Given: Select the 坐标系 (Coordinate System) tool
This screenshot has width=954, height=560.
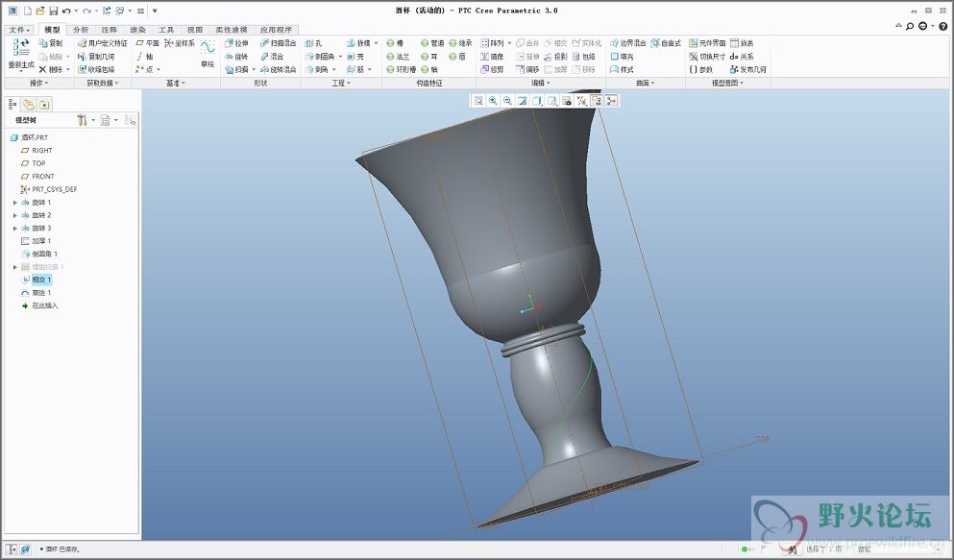Looking at the screenshot, I should (x=180, y=43).
